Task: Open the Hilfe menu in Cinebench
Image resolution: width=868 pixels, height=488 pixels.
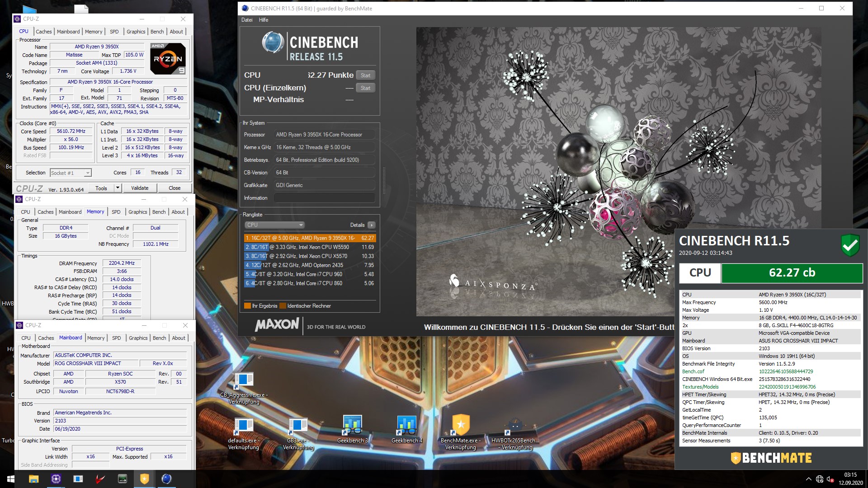Action: coord(264,20)
